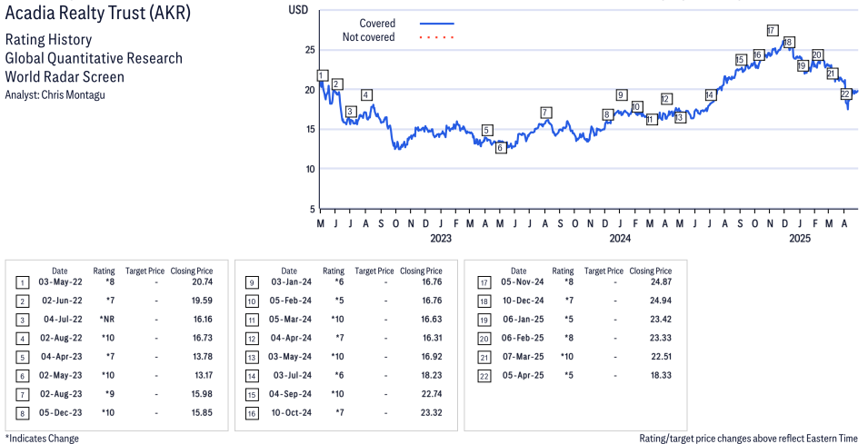Click 'Analyst: Chris Montagu' text

click(x=55, y=94)
